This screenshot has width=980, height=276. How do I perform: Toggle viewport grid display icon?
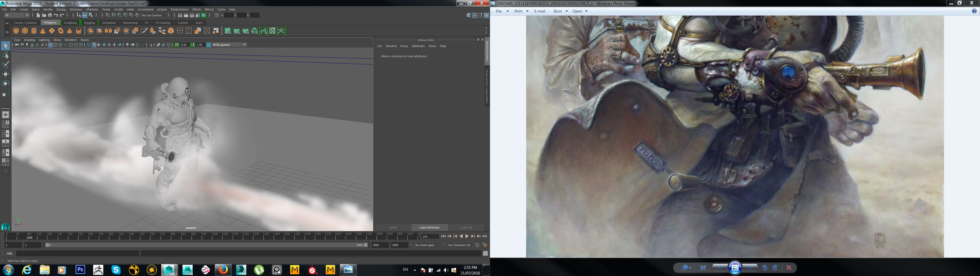click(x=50, y=45)
